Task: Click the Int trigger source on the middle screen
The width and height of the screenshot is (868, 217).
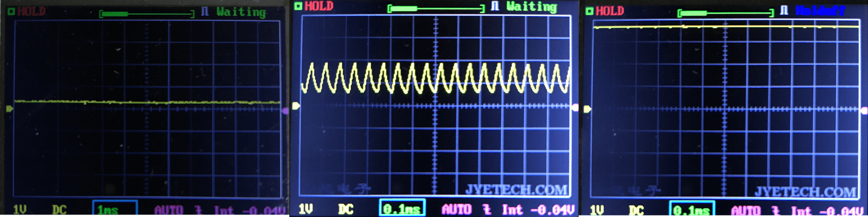Action: [512, 209]
